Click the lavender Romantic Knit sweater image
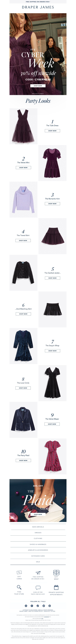Screen dimensions: 76x644 point(23,199)
